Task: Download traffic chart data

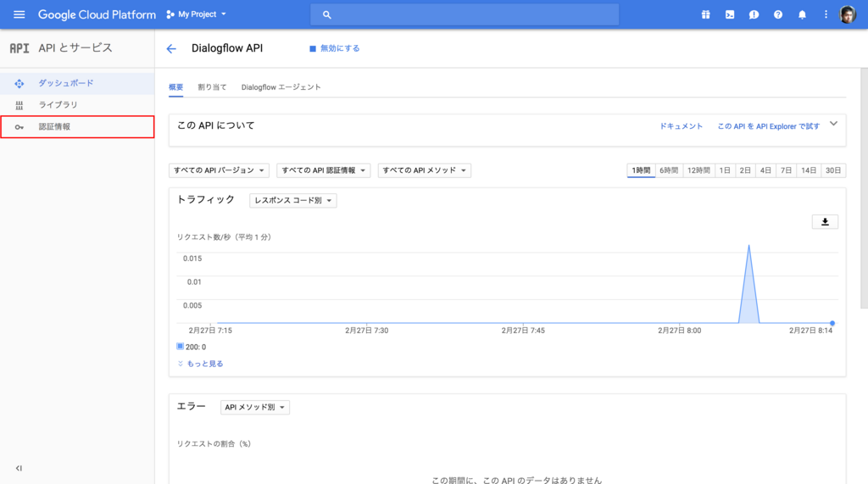Action: click(825, 222)
